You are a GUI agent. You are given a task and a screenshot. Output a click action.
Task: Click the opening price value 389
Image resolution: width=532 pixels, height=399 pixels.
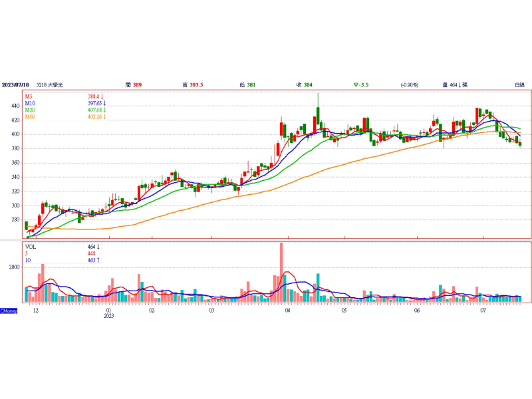(x=136, y=85)
